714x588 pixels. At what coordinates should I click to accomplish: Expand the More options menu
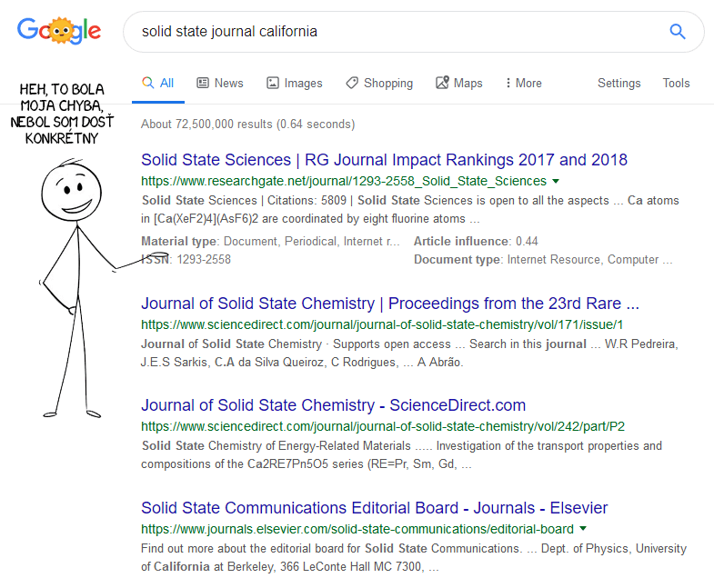tap(523, 83)
